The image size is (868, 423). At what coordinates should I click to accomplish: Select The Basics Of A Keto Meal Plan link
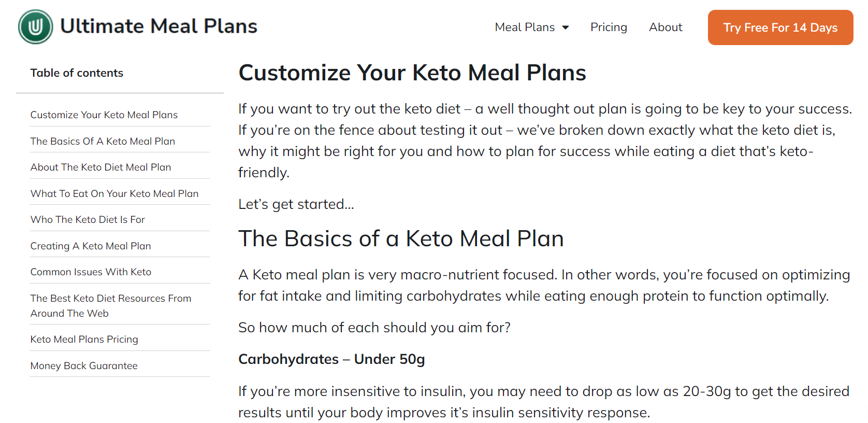(103, 141)
